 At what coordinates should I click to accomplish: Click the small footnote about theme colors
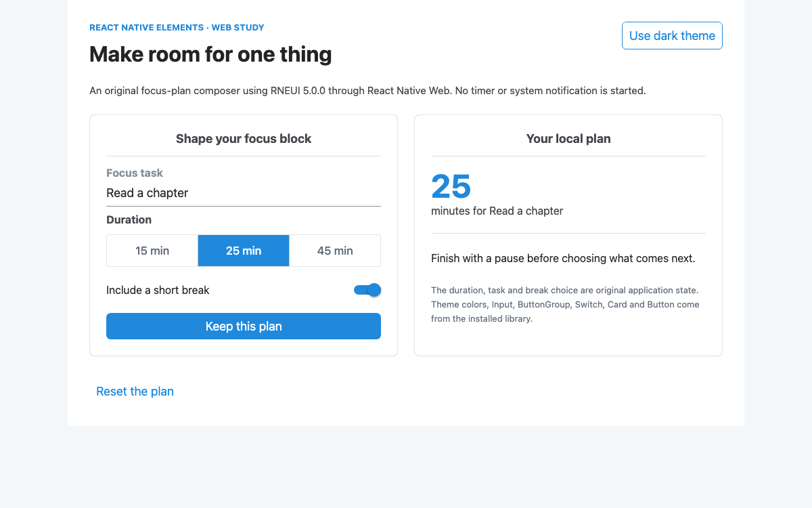(x=565, y=304)
